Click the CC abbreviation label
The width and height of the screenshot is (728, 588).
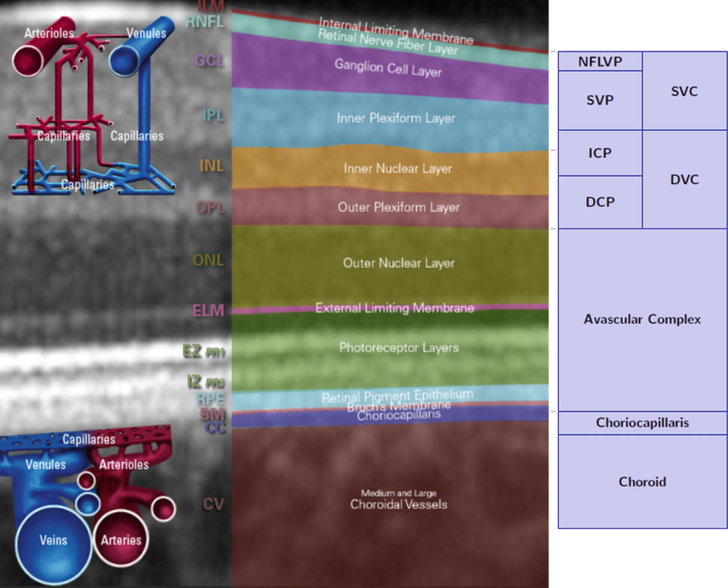pyautogui.click(x=215, y=428)
